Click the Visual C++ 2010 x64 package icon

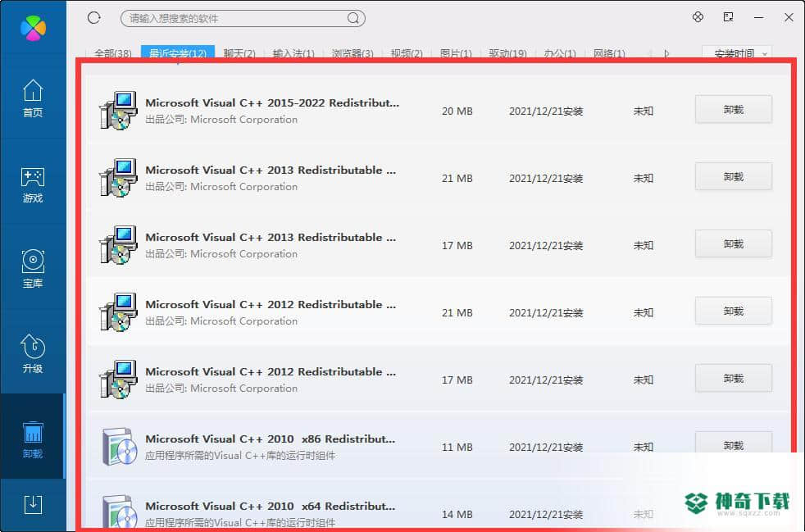(120, 512)
